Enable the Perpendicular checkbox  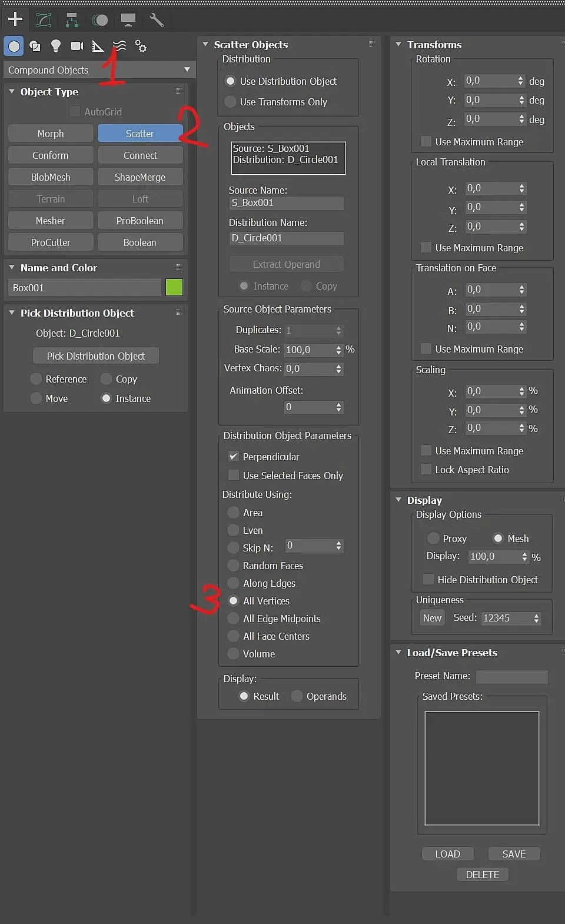coord(234,457)
